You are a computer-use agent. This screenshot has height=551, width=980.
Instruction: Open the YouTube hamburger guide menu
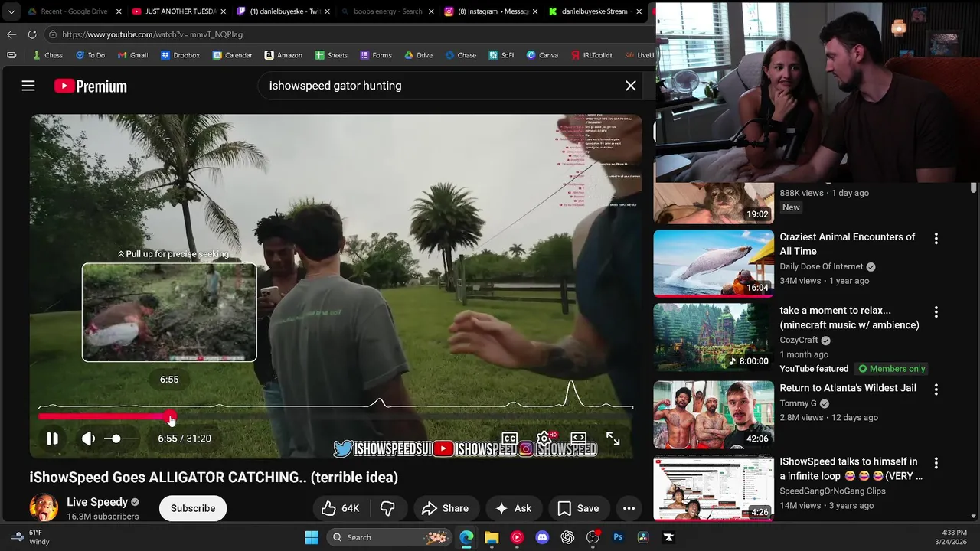click(x=28, y=86)
